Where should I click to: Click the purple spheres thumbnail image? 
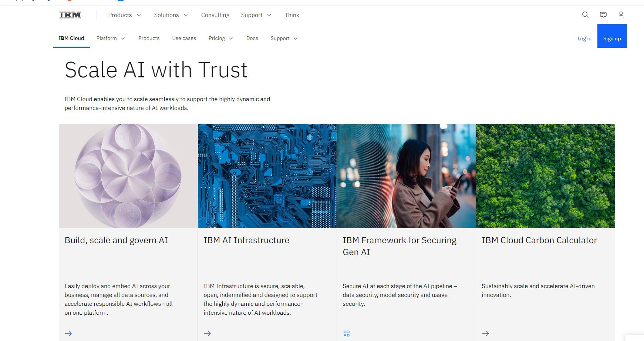128,176
